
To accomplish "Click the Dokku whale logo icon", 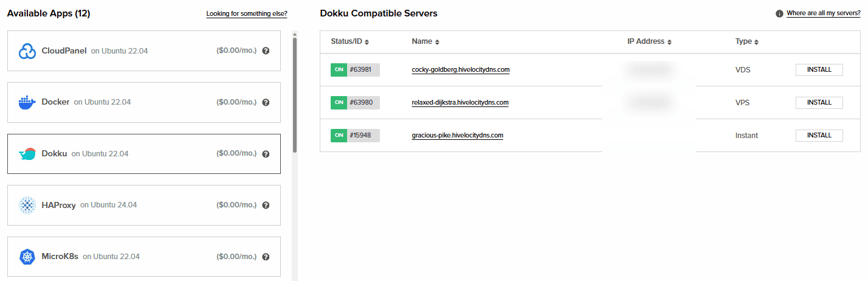I will coord(27,154).
